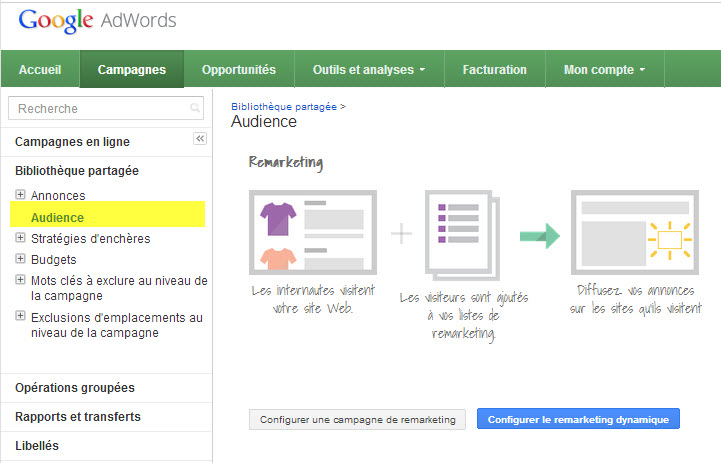Click the search magnifier icon
This screenshot has width=721, height=463.
(x=195, y=108)
